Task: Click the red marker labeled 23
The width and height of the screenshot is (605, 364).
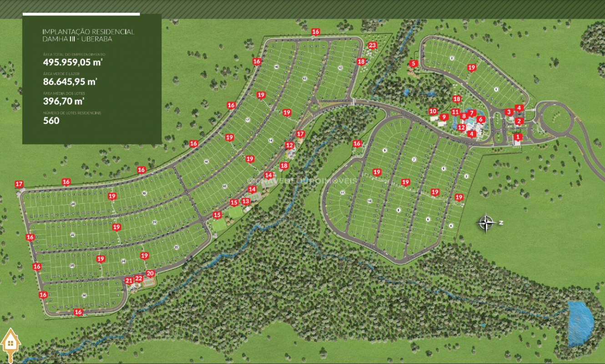Action: point(373,45)
